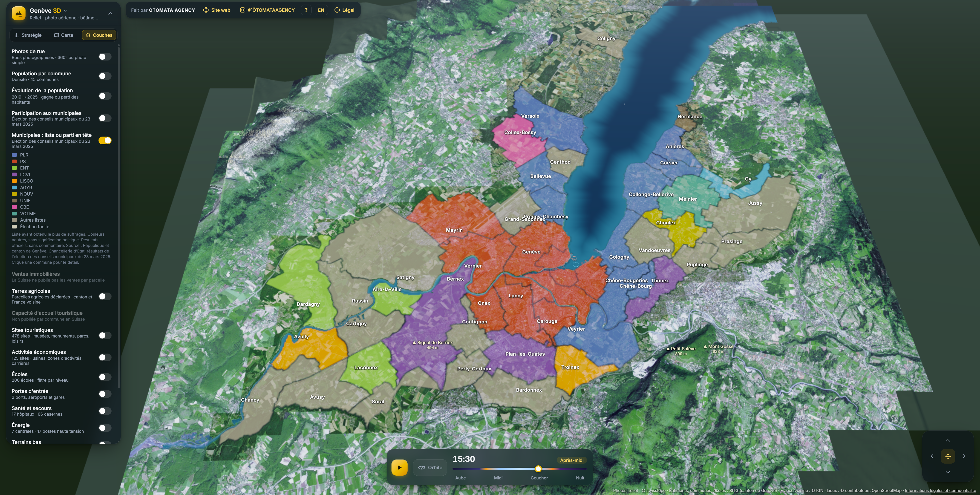The width and height of the screenshot is (980, 495).
Task: Toggle the Orbite camera button
Action: [430, 468]
